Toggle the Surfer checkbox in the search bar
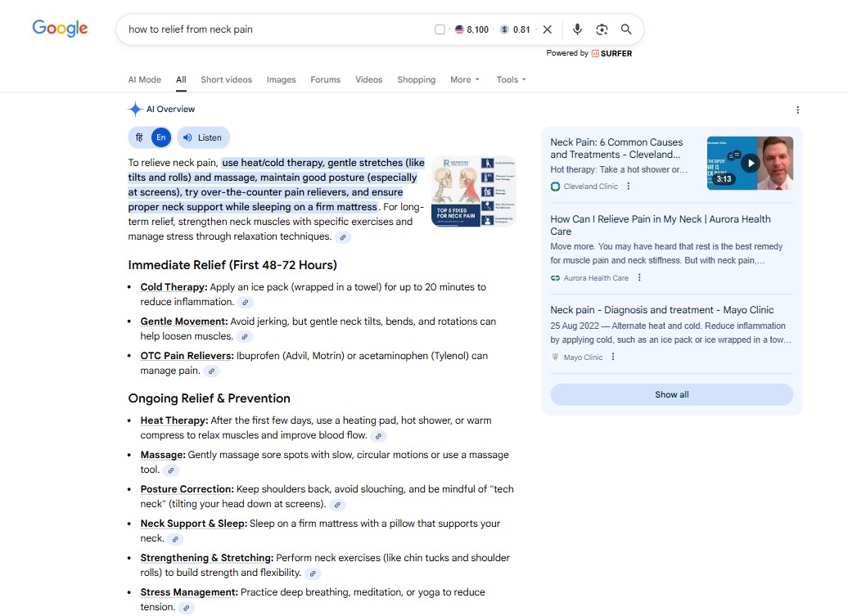Viewport: 848px width, 616px height. pos(439,28)
